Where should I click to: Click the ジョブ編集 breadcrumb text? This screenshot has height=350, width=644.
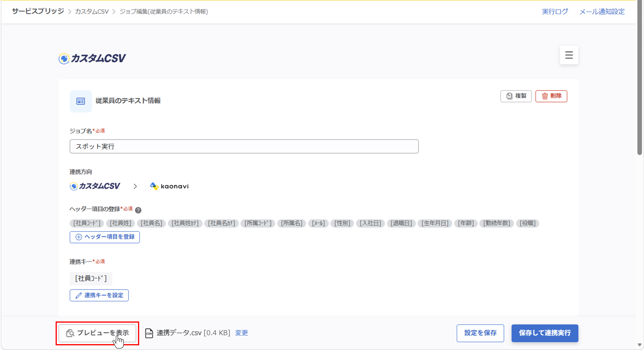[163, 12]
